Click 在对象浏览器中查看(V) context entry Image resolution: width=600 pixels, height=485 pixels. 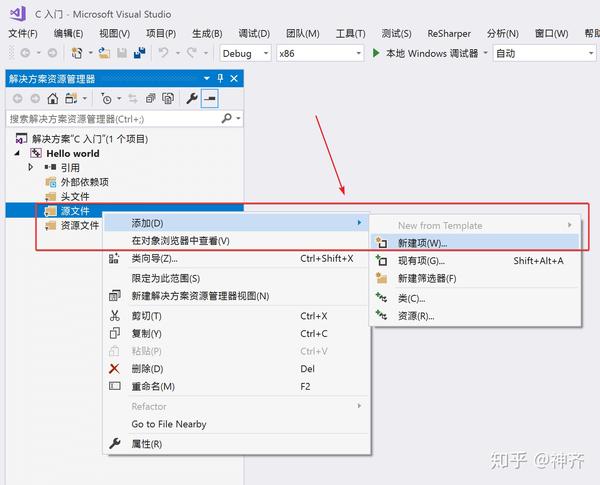coord(236,241)
